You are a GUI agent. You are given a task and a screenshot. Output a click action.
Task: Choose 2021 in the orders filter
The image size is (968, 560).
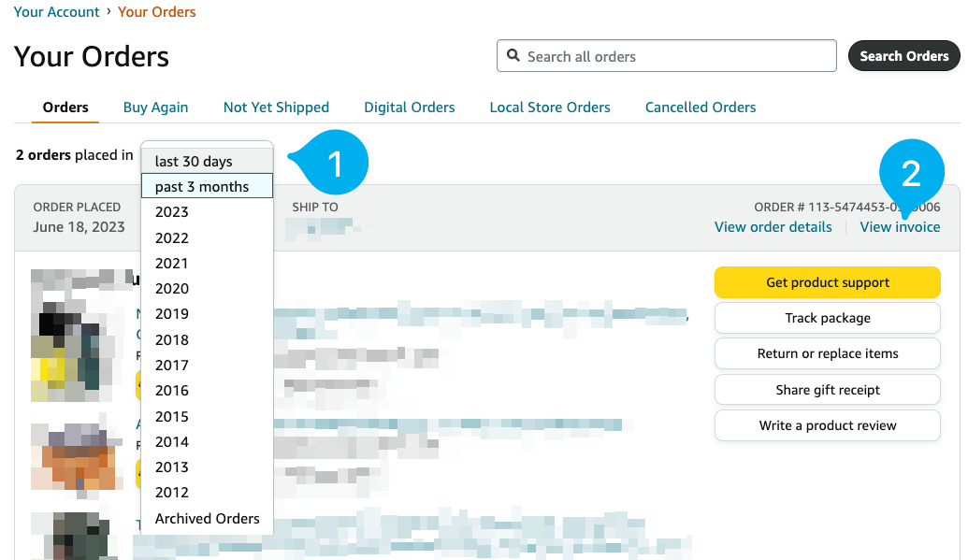tap(207, 263)
